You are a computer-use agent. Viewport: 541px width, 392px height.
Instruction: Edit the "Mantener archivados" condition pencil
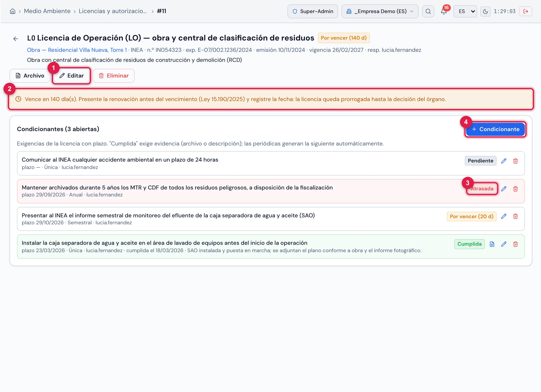[504, 189]
